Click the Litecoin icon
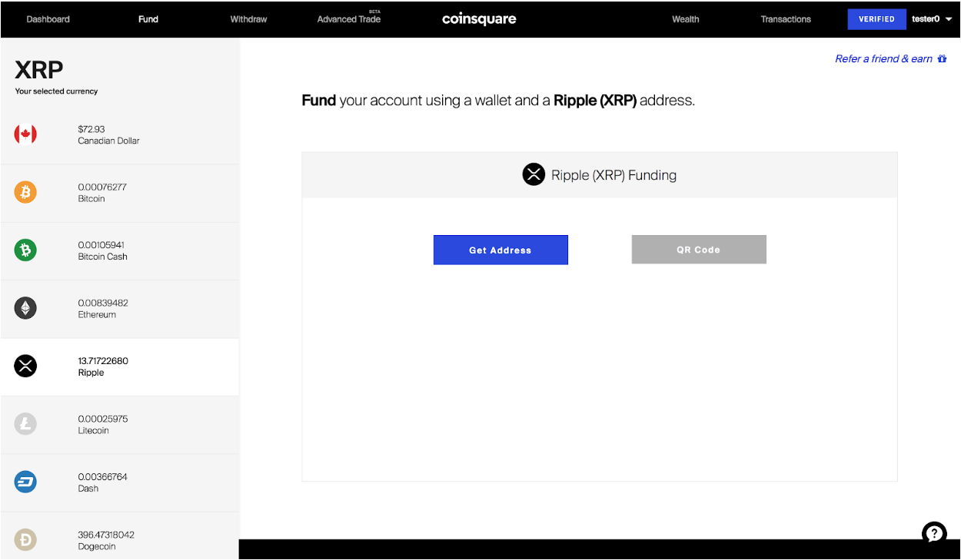 pos(25,424)
